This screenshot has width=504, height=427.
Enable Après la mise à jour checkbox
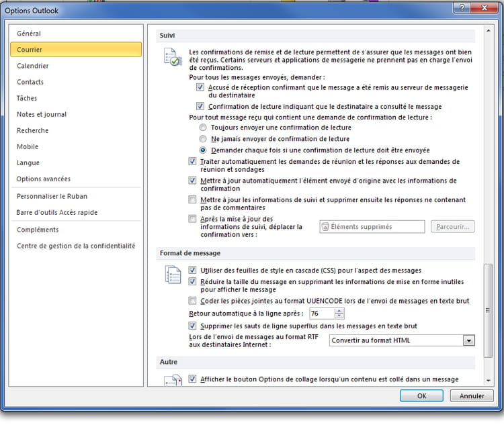pos(192,219)
